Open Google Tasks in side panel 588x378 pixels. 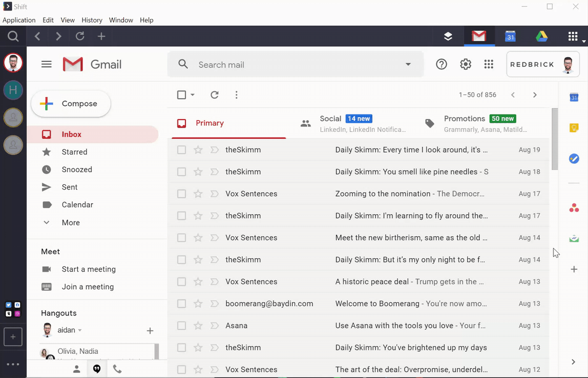click(574, 159)
